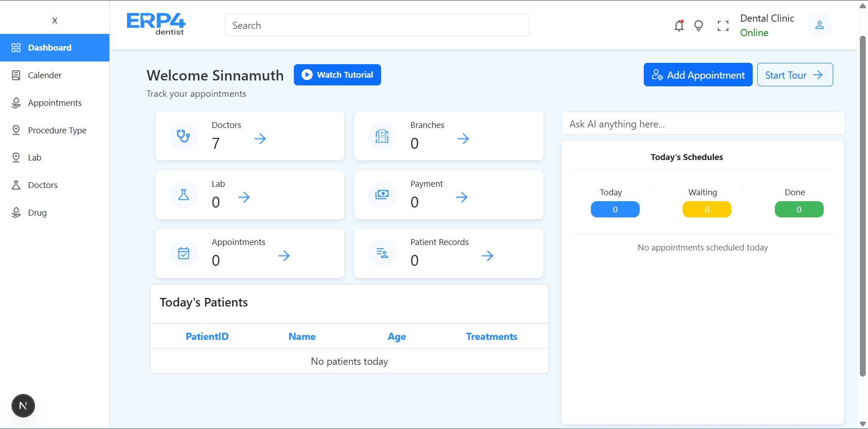868x429 pixels.
Task: Open notifications bell icon
Action: (679, 26)
